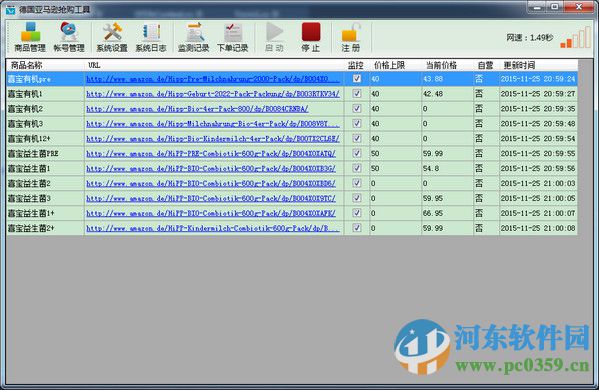Viewport: 599px width, 390px height.
Task: Toggle monitoring checkbox for 喜宝有机12+
Action: point(357,138)
